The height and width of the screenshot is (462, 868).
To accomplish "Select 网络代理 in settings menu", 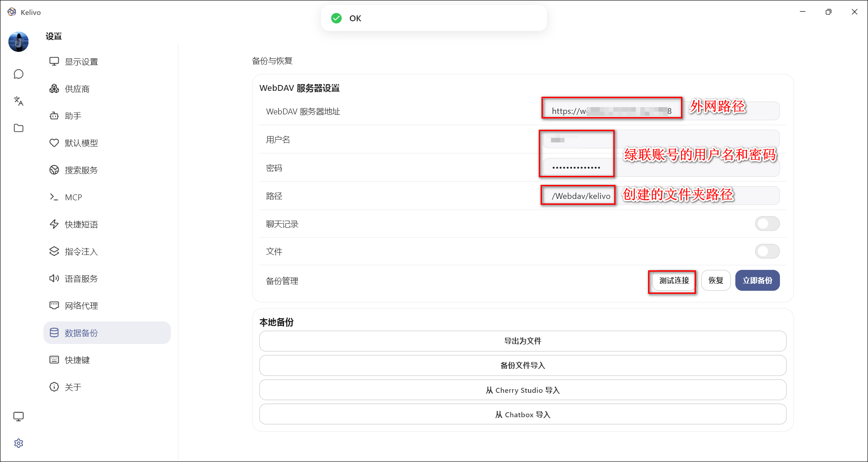I will click(x=81, y=306).
